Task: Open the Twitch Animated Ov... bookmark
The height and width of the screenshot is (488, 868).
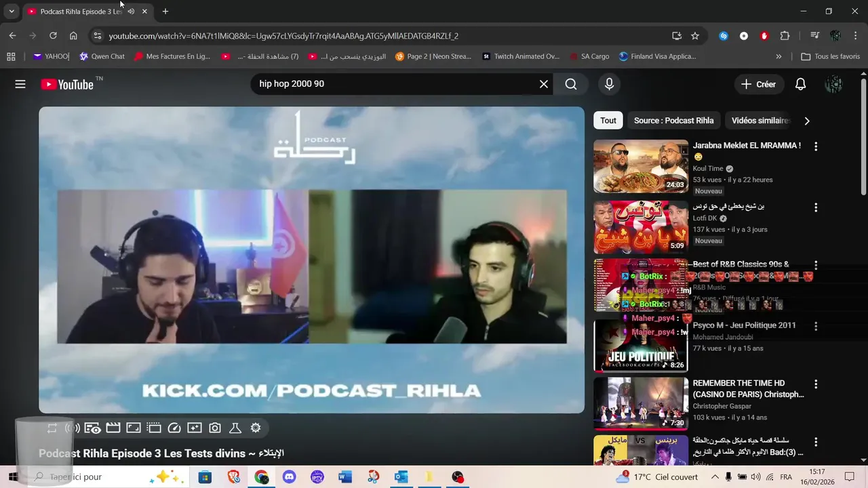Action: tap(520, 56)
